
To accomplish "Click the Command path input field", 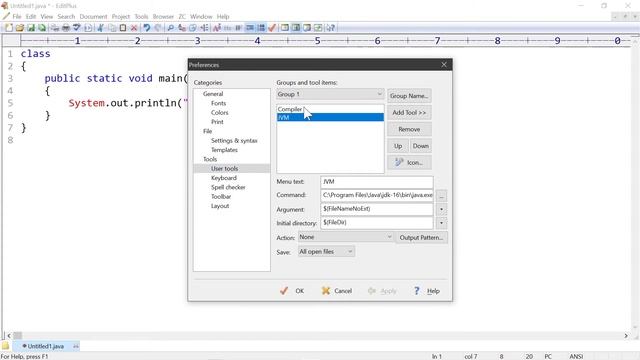I will coord(377,196).
